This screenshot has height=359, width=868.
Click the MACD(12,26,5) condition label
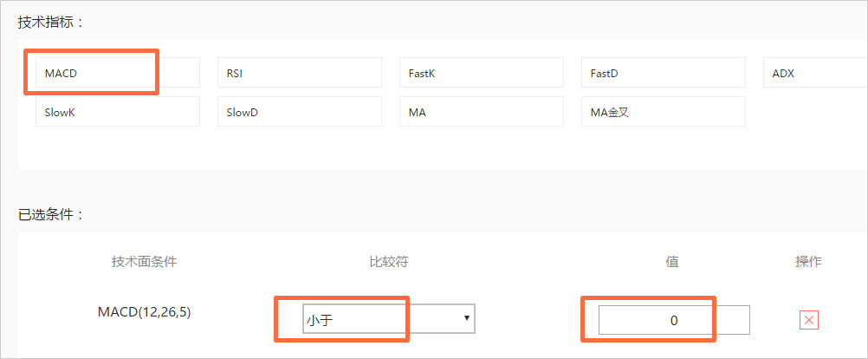click(144, 312)
